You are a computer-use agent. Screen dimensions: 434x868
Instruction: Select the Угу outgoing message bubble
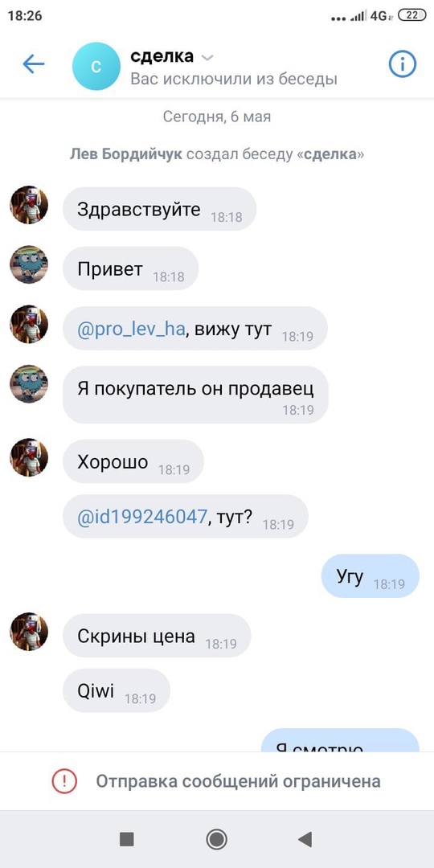[x=371, y=576]
